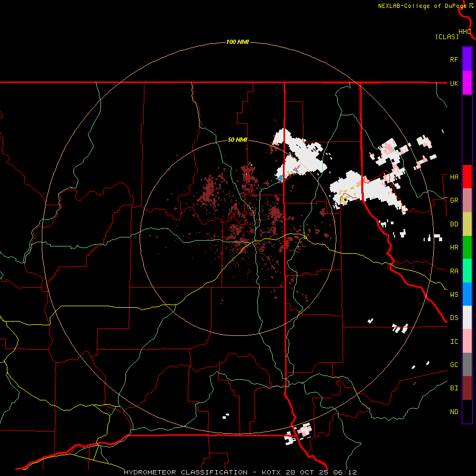The image size is (476, 476).
Task: Click the blue WS legend swatch
Action: point(467,294)
